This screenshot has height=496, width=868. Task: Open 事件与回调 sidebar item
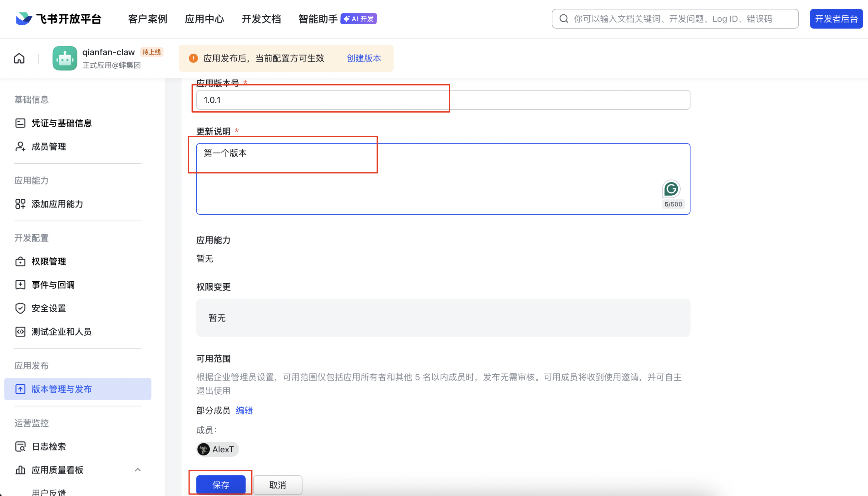click(53, 285)
